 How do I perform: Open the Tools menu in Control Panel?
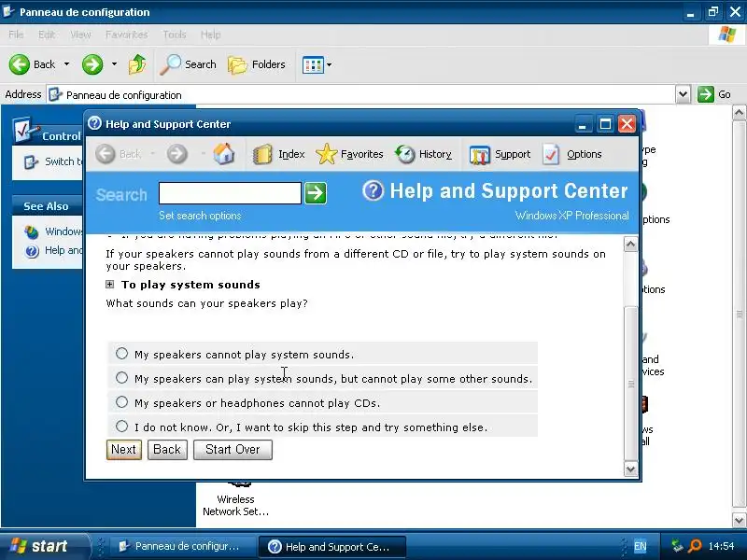(x=175, y=35)
